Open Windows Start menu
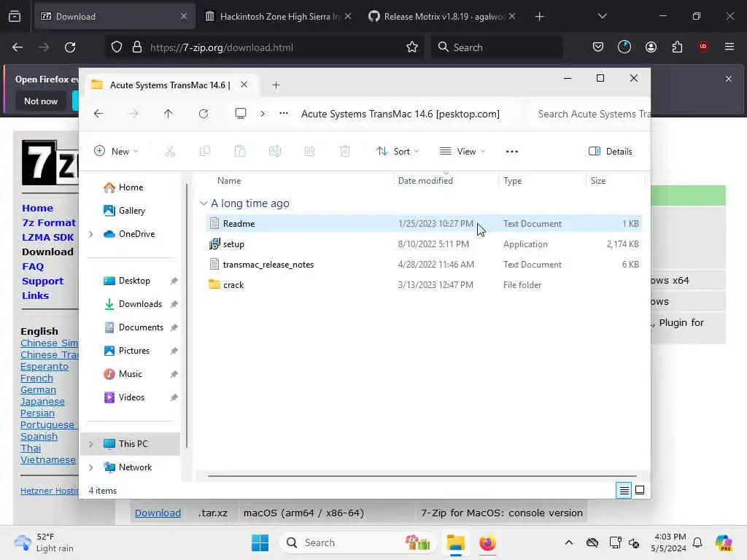 pyautogui.click(x=260, y=542)
